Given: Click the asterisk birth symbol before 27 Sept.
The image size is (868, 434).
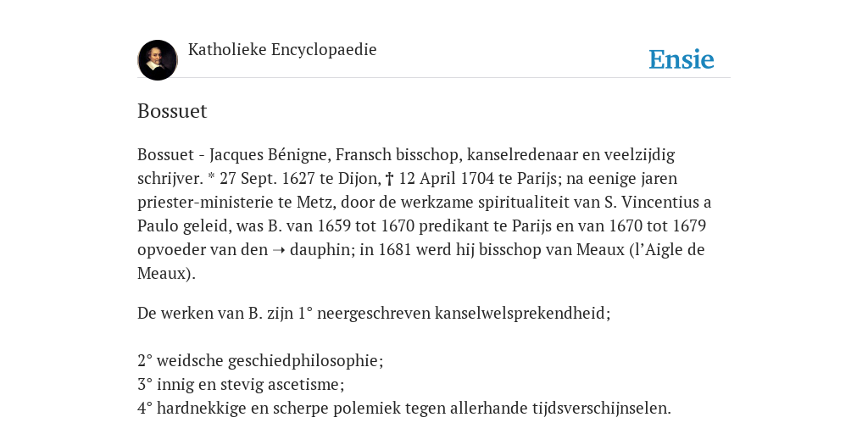Looking at the screenshot, I should point(211,177).
